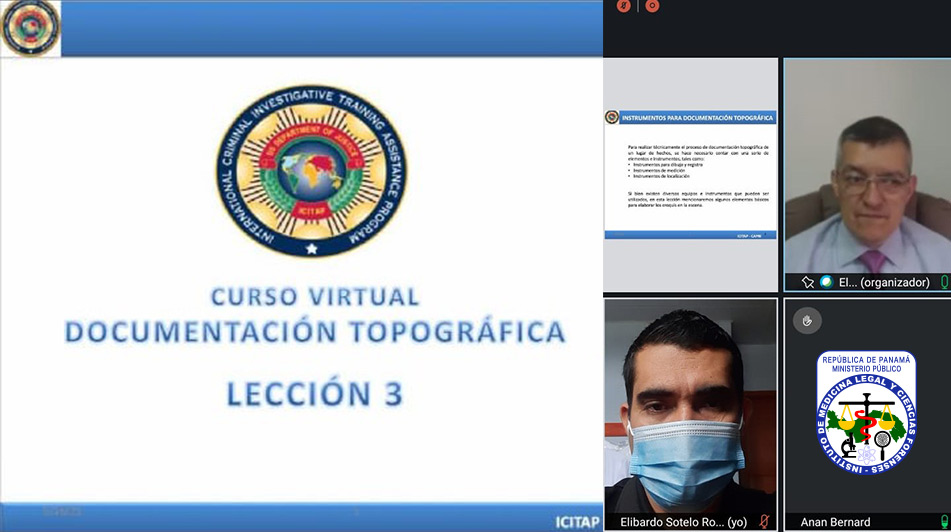Click the large ICITAP program emblem

[x=312, y=170]
